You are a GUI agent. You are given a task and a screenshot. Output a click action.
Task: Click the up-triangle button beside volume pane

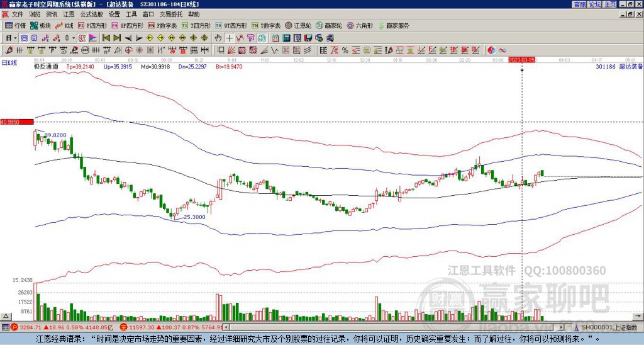coord(6,316)
